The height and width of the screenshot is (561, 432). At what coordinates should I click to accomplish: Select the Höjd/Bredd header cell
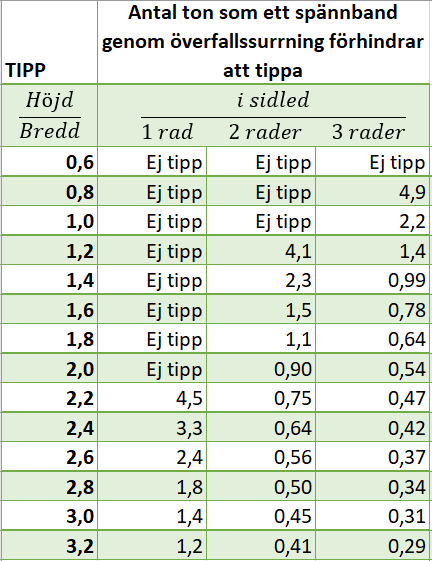pos(49,115)
